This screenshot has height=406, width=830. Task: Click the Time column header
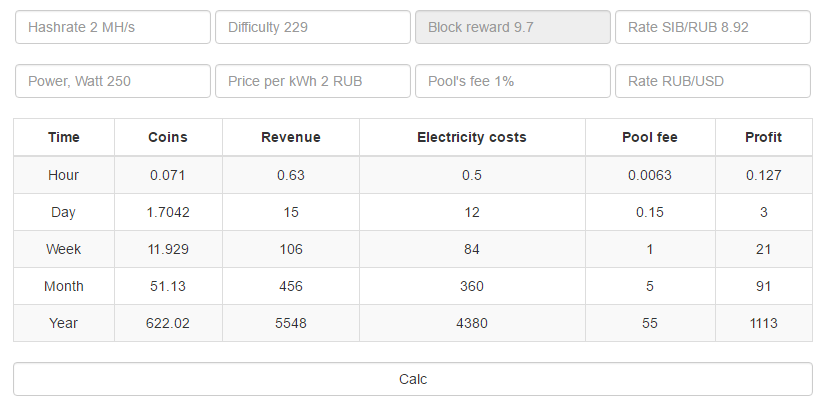tap(64, 137)
